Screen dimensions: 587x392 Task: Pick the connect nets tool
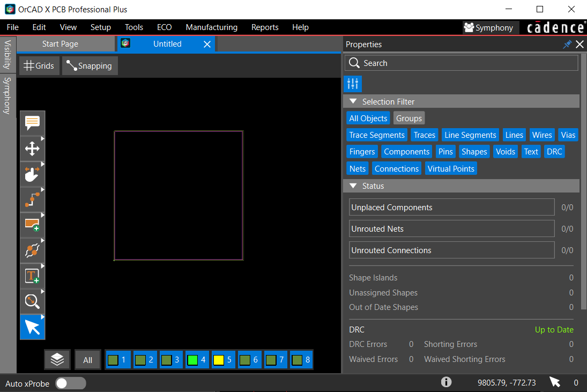tap(32, 250)
